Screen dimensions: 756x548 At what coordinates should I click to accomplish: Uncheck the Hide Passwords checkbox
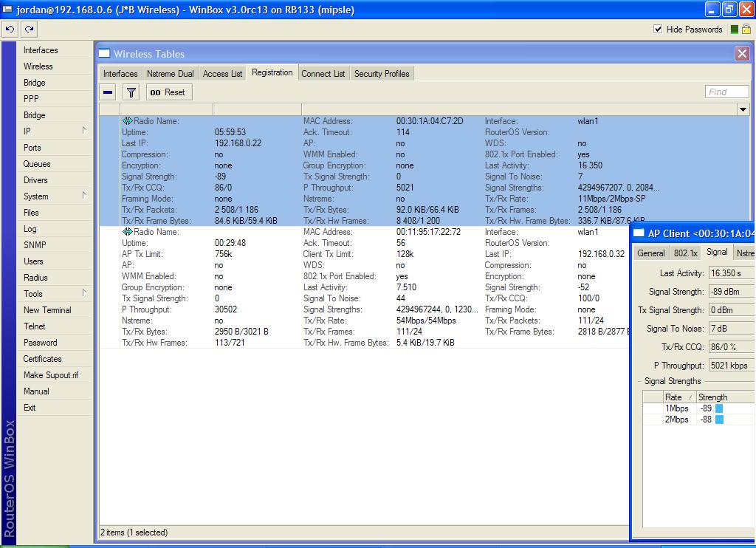658,30
